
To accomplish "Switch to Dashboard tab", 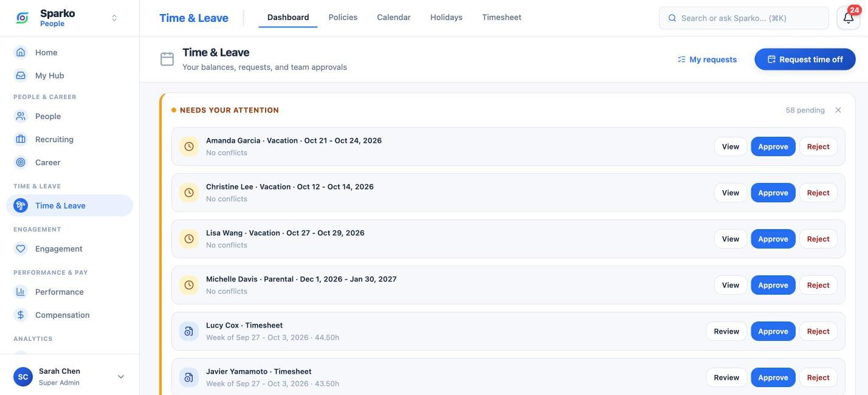I will click(x=288, y=18).
